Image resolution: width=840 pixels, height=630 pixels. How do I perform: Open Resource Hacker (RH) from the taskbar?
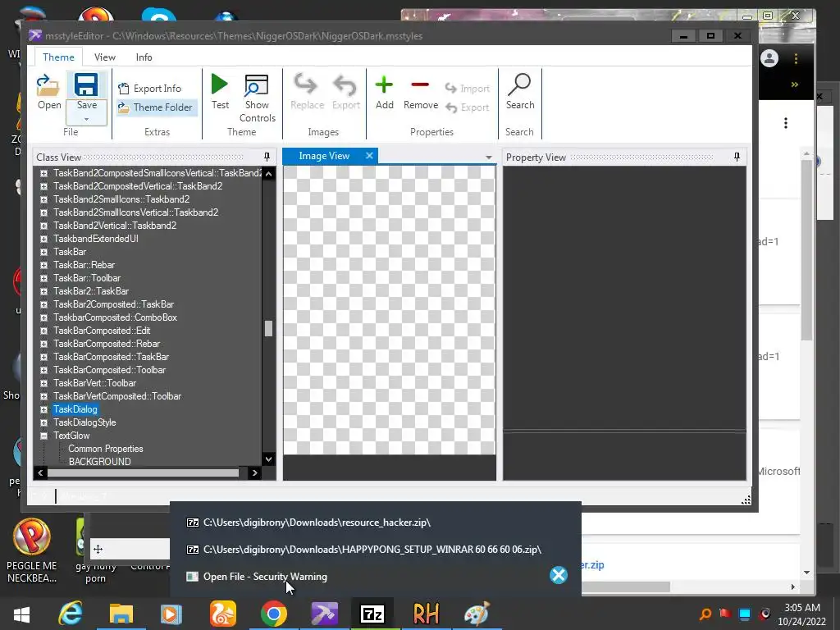426,614
